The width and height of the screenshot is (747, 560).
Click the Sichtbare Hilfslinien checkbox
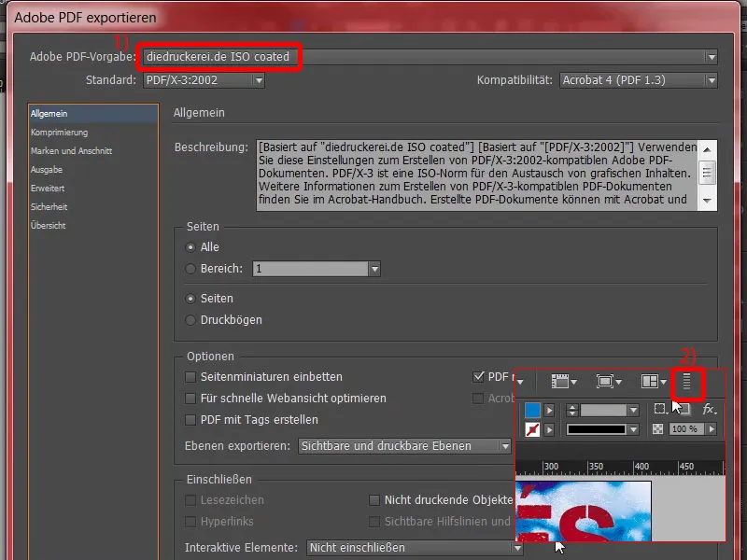(x=374, y=522)
